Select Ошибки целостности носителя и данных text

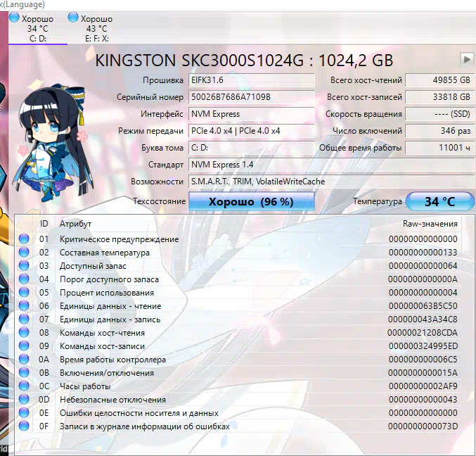click(139, 413)
